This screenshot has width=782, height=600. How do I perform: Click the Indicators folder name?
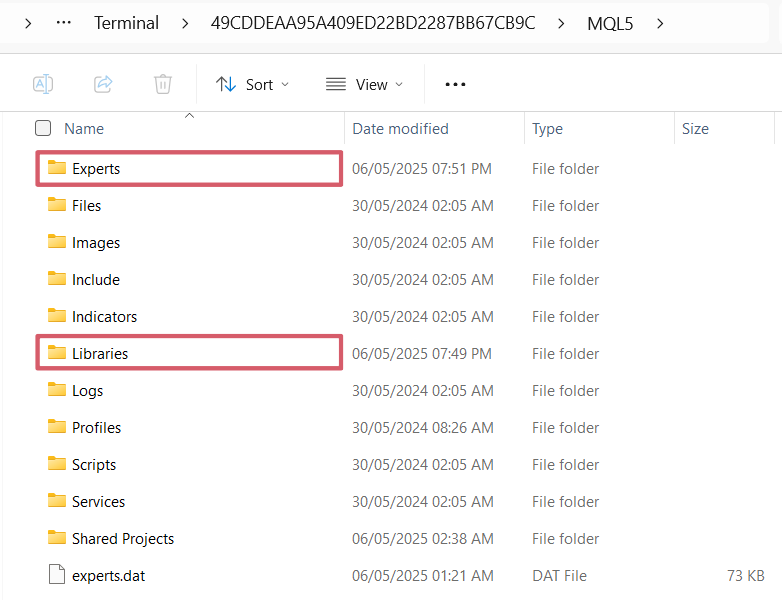(x=104, y=317)
